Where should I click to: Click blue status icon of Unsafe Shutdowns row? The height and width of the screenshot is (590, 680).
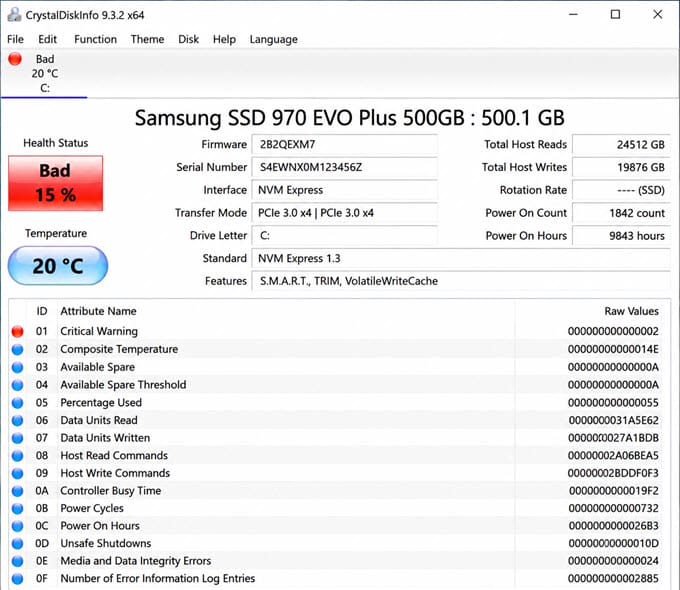coord(17,544)
